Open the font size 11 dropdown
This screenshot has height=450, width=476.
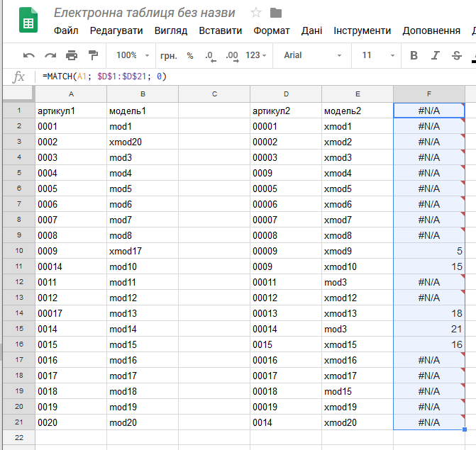377,55
